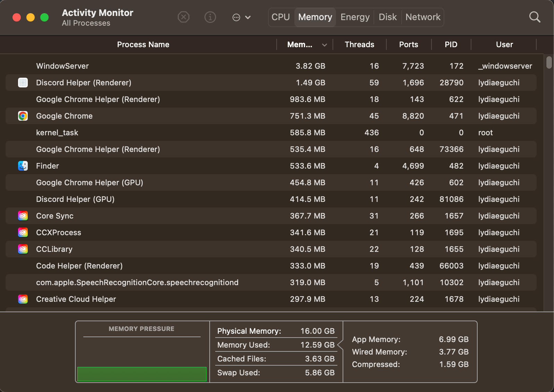Select Code Helper (Renderer) row
This screenshot has width=554, height=392.
point(271,266)
